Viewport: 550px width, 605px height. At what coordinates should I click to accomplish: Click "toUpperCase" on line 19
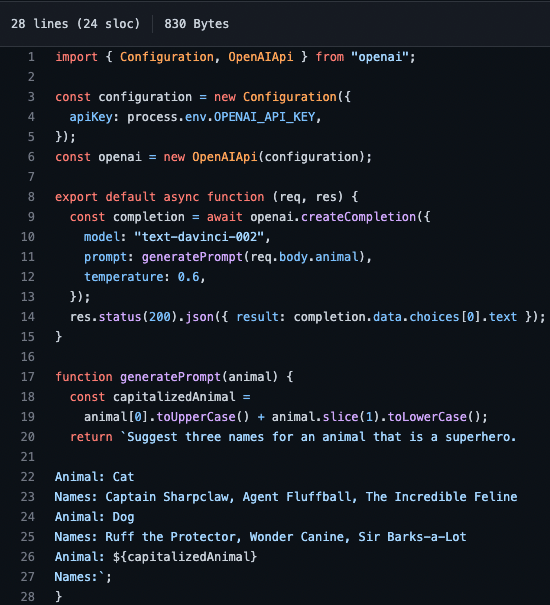click(x=196, y=417)
